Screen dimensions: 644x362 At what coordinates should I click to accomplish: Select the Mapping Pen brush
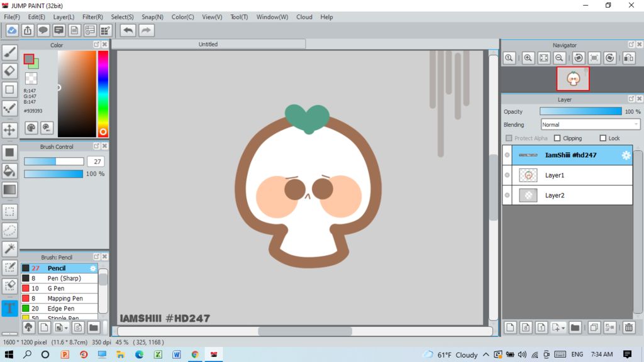[60, 299]
